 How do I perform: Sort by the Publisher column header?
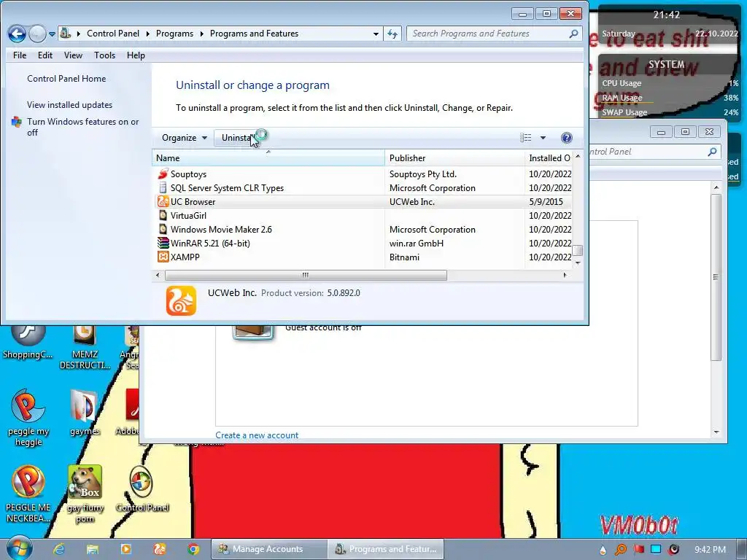(454, 158)
